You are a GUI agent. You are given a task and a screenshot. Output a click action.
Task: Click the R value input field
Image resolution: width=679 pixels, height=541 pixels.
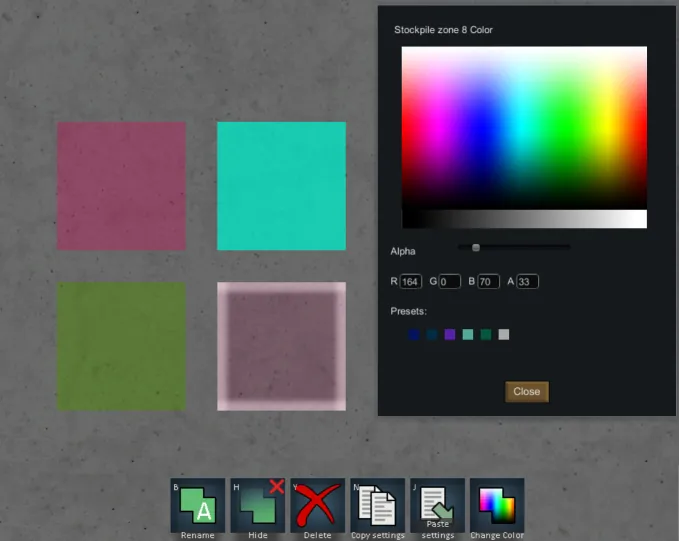click(x=411, y=282)
